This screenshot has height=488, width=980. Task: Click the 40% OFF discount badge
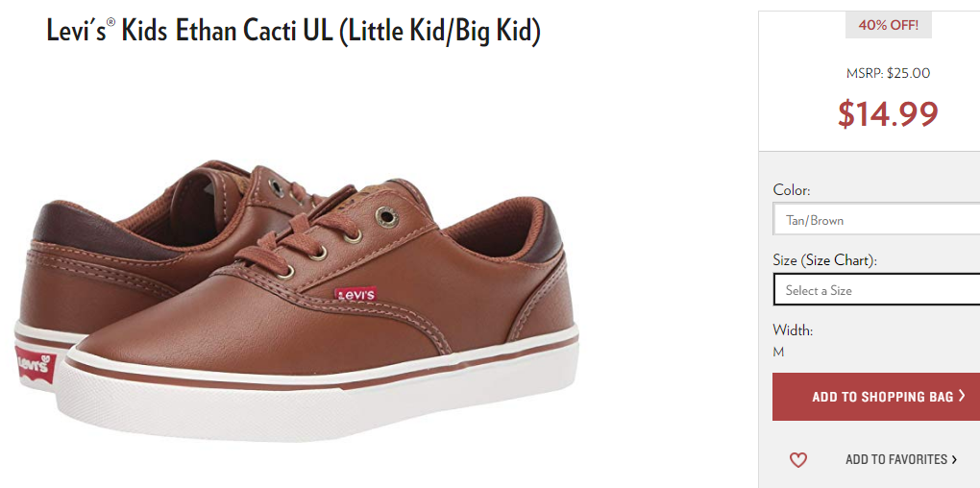(888, 26)
